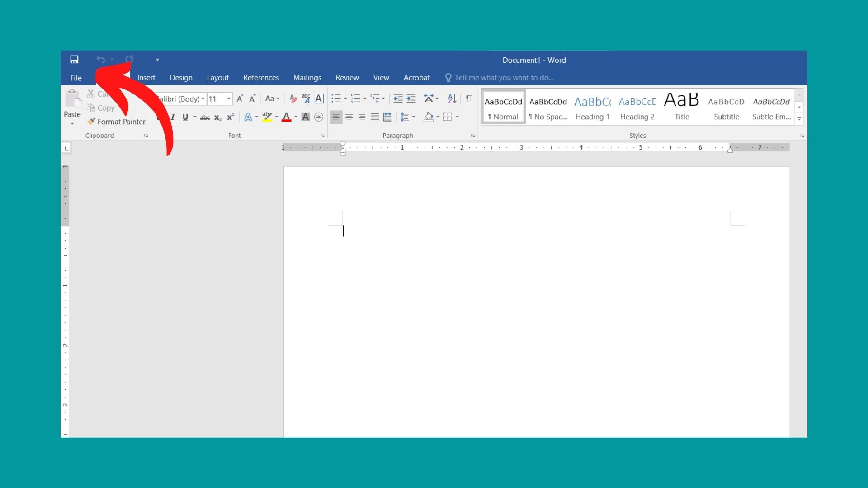Select the Format Painter tool
Image resolution: width=868 pixels, height=488 pixels.
[x=116, y=122]
